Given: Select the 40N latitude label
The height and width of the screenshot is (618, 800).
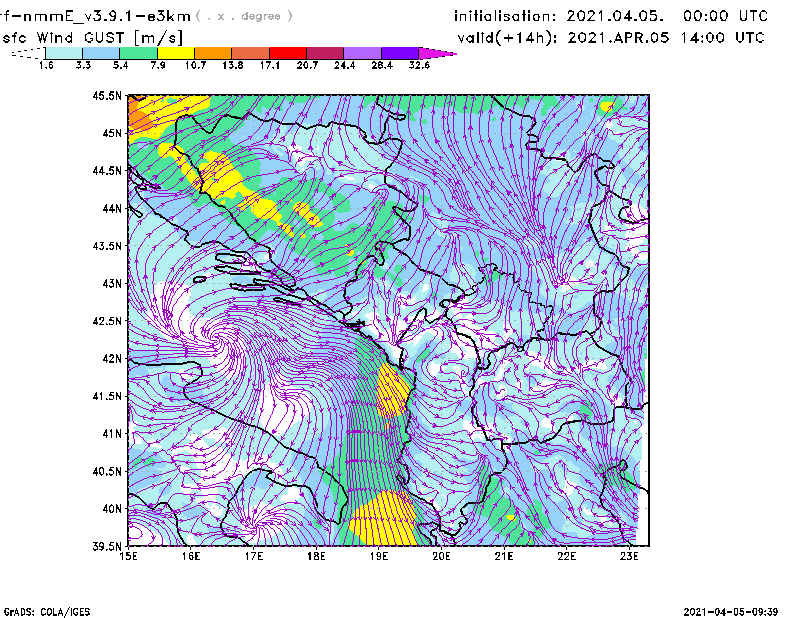Looking at the screenshot, I should coord(112,509).
